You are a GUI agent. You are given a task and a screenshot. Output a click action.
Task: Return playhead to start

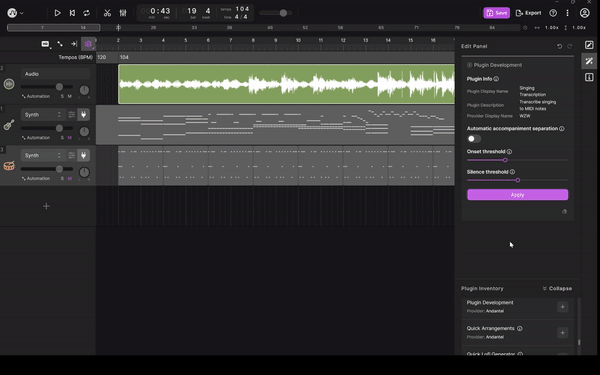[x=72, y=13]
